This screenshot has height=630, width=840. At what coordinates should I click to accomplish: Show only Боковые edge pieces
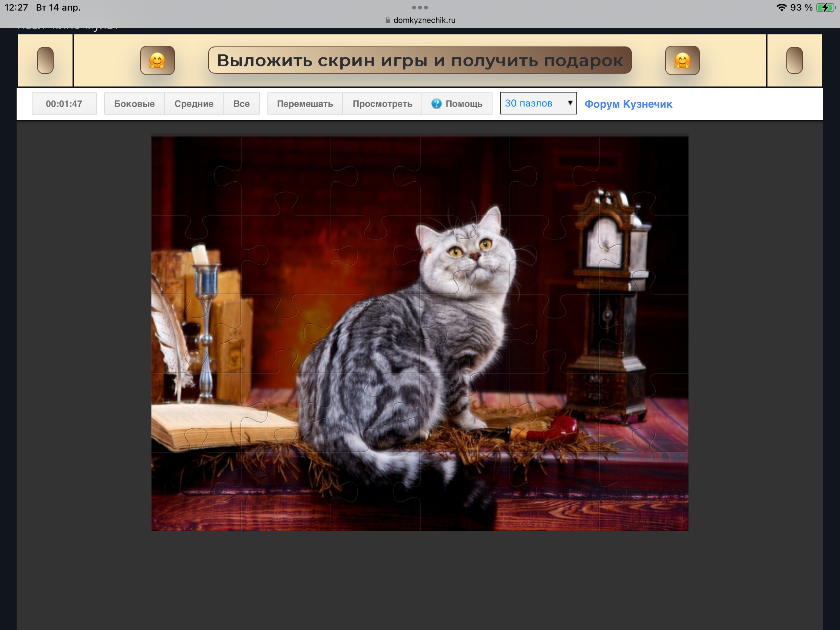134,103
